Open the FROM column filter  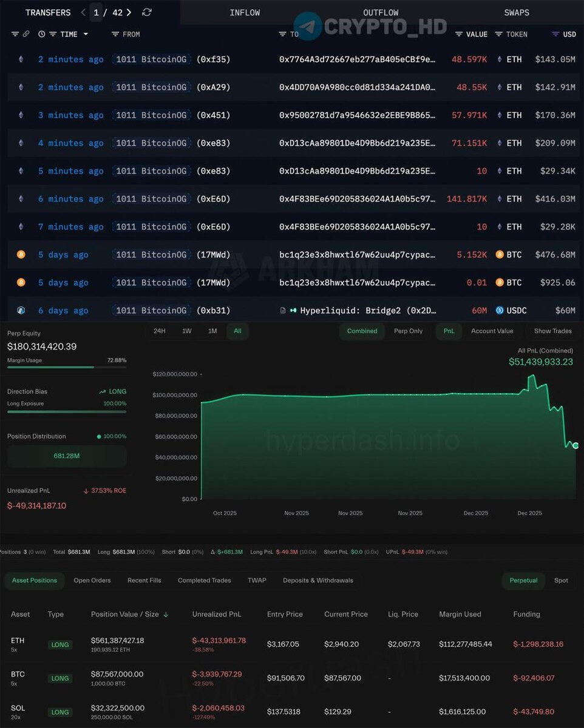pyautogui.click(x=115, y=34)
